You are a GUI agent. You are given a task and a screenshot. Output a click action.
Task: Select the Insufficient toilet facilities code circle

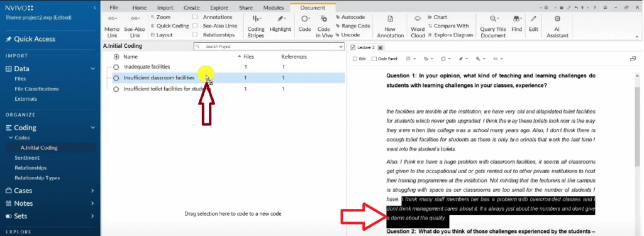tap(116, 89)
